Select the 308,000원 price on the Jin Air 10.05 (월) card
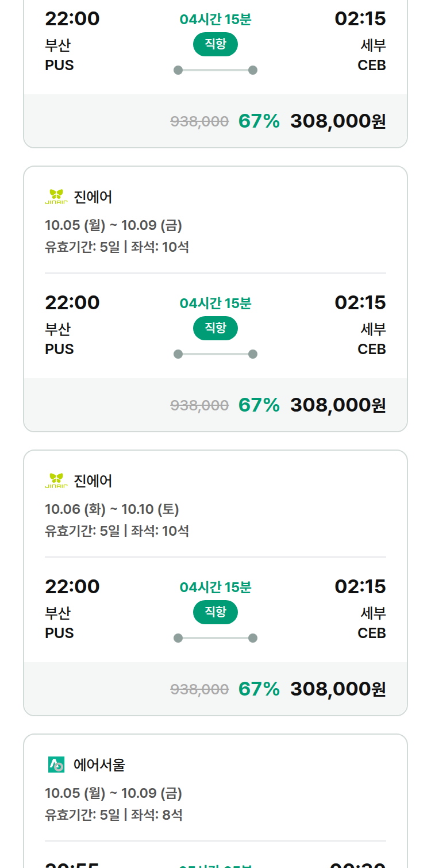The image size is (431, 868). pos(338,405)
